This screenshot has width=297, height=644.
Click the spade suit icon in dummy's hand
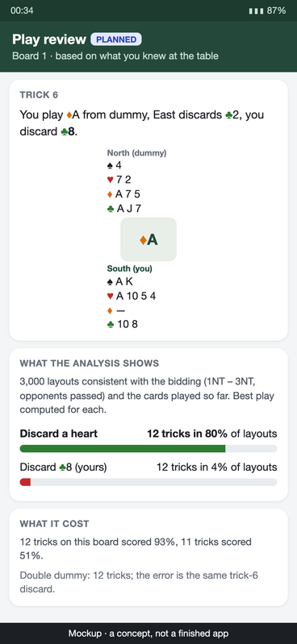[110, 165]
